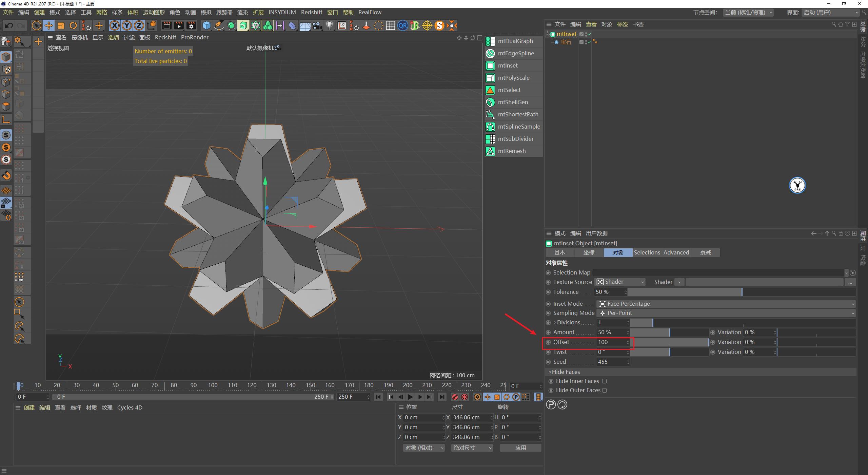
Task: Select the Rotate tool in the toolbar
Action: tap(73, 25)
